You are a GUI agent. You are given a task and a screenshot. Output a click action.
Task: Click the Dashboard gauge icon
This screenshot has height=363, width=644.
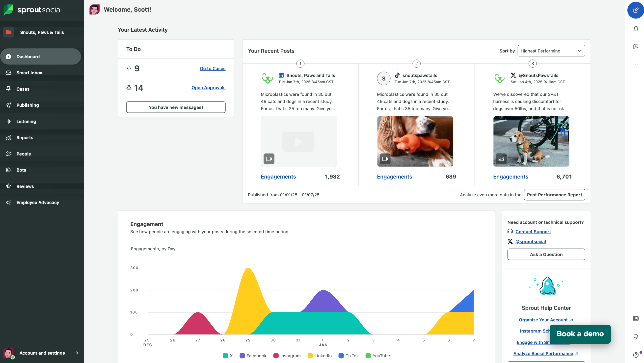[8, 56]
